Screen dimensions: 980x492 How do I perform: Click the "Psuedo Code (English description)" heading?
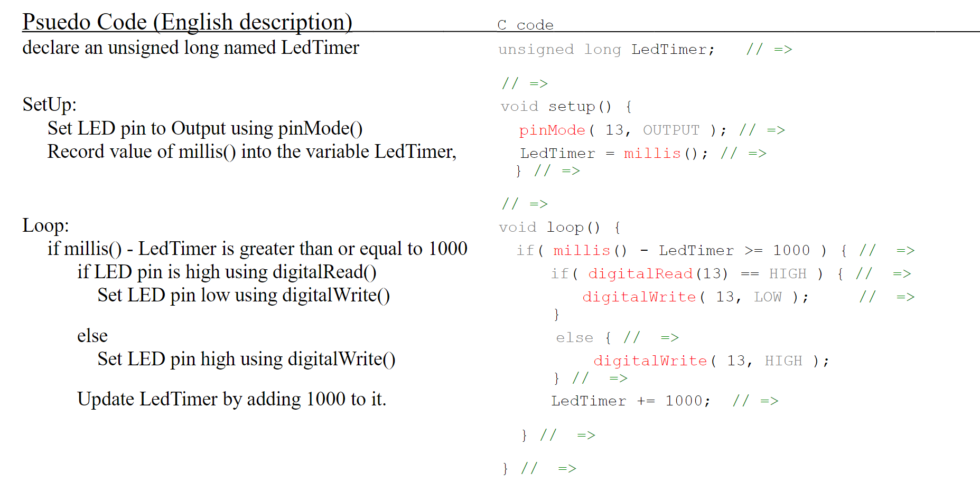[186, 22]
